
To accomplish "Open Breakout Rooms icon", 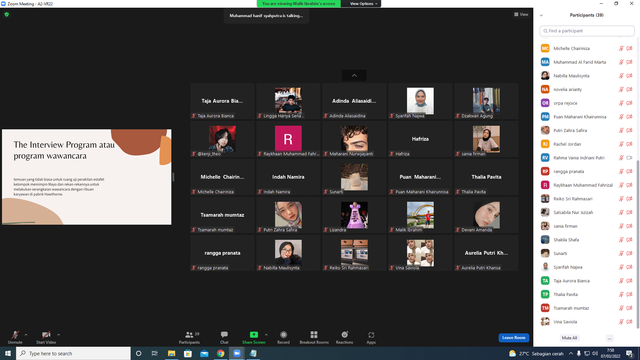I will [314, 335].
